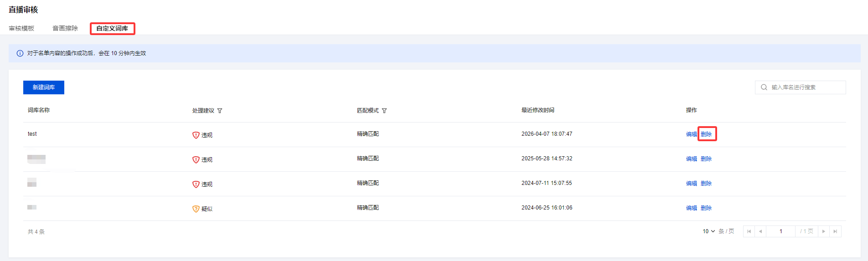Click the 最近修改时间 column header

click(538, 110)
